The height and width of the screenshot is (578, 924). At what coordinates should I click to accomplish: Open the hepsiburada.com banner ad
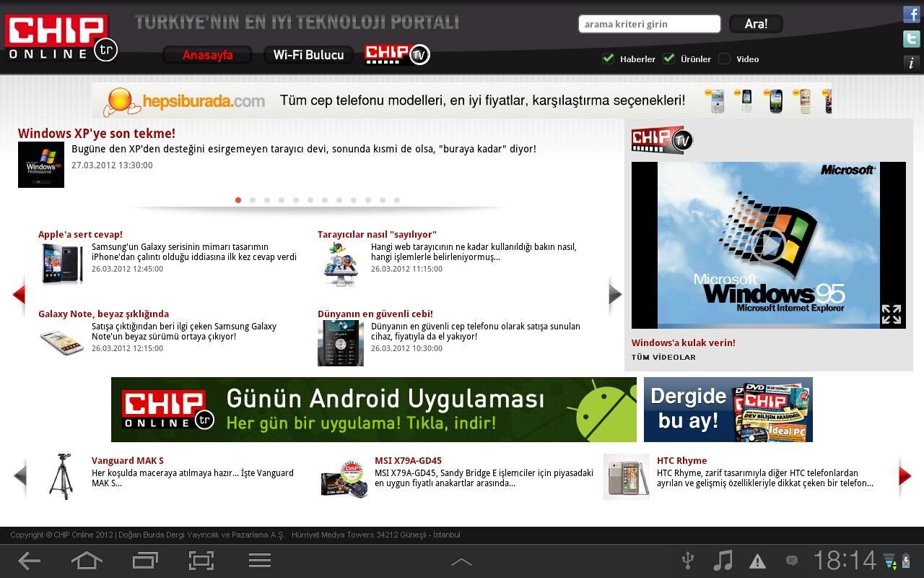coord(462,100)
